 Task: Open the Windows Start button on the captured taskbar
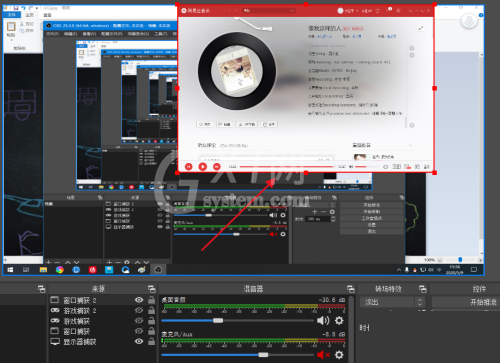pos(10,270)
